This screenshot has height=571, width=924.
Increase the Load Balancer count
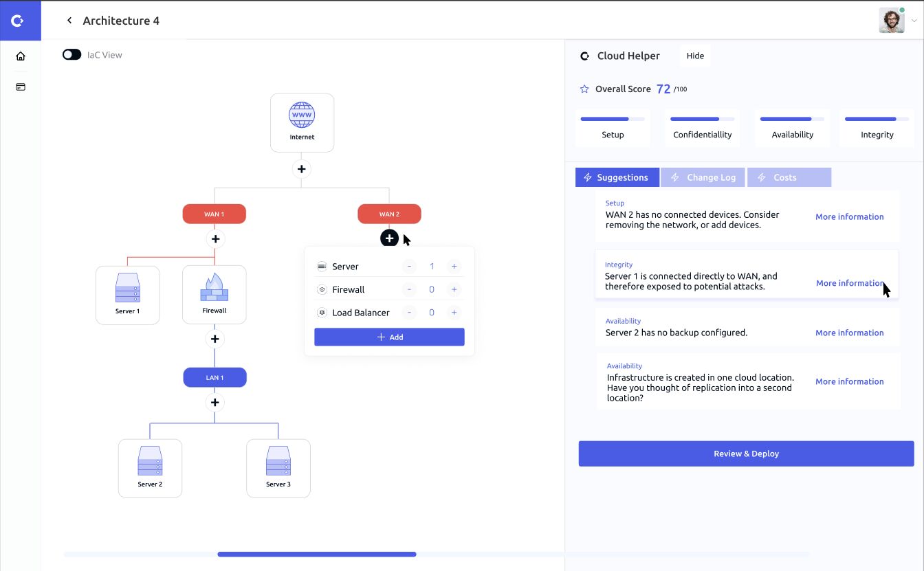point(454,313)
